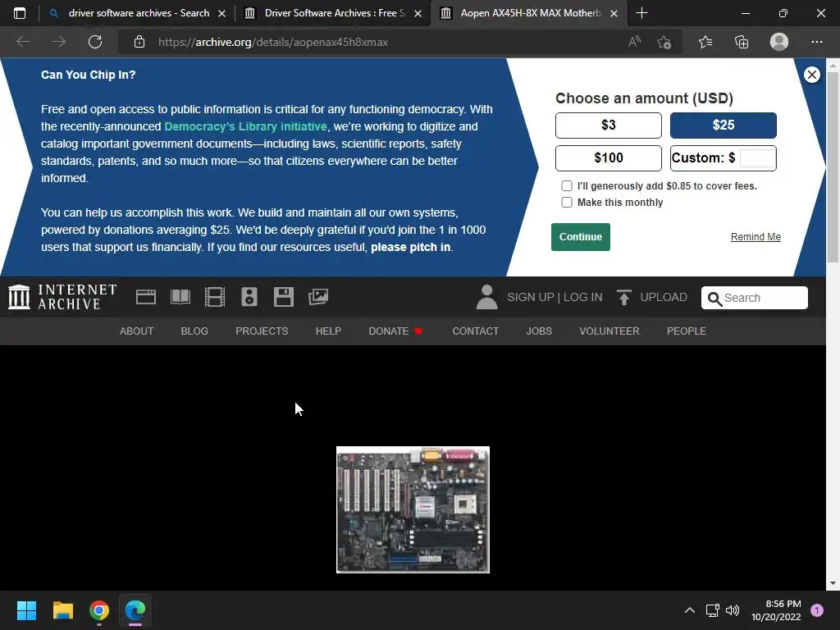Image resolution: width=840 pixels, height=630 pixels.
Task: Open the Video film-strip icon
Action: (x=215, y=297)
